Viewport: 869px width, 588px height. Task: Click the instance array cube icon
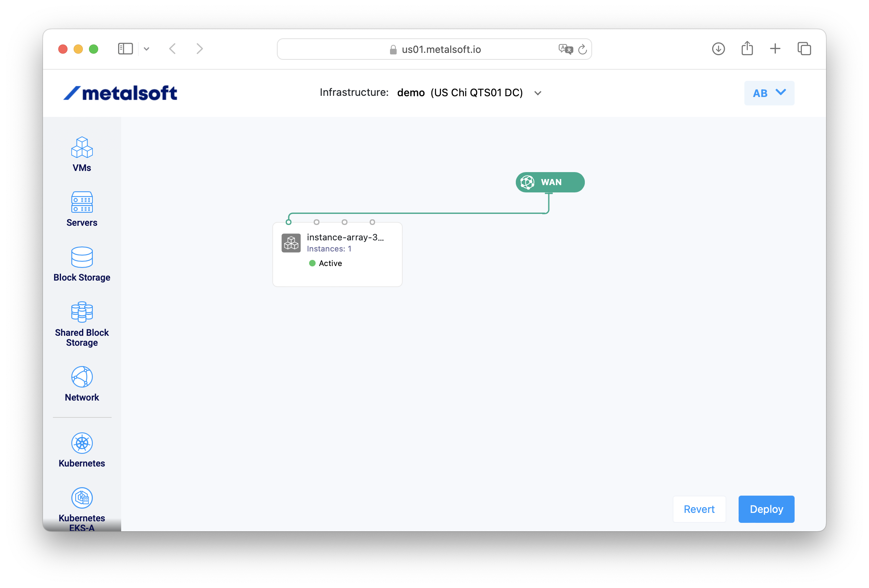291,243
